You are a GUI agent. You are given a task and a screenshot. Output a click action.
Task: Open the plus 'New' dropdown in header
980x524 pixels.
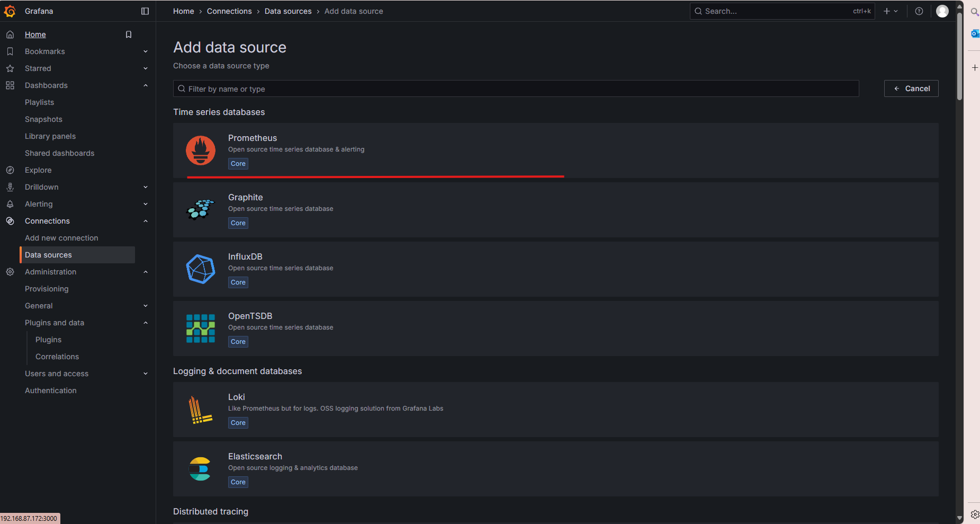(x=891, y=11)
